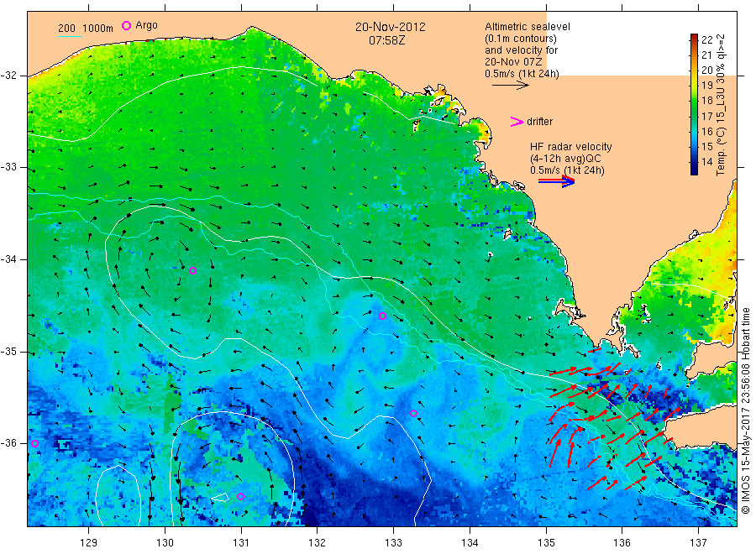This screenshot has height=554, width=756.
Task: Click the temperature color bar
Action: 694,105
